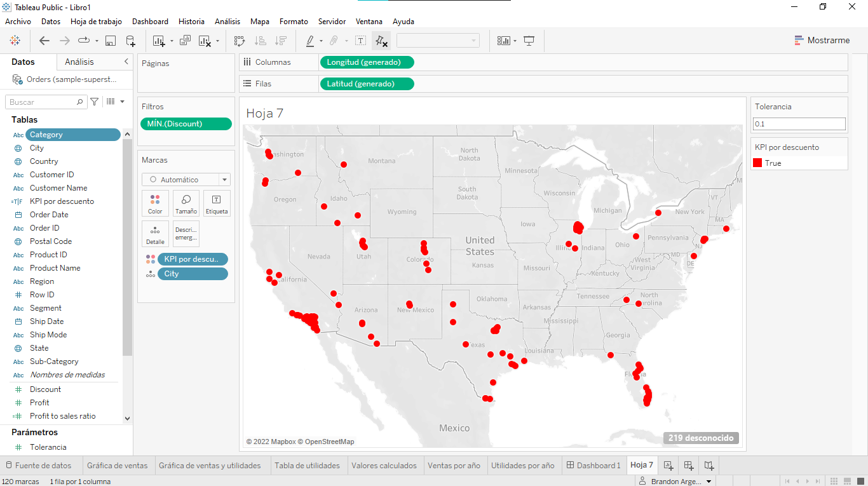Select the Profit to sales ratio field
The height and width of the screenshot is (486, 868).
click(62, 416)
